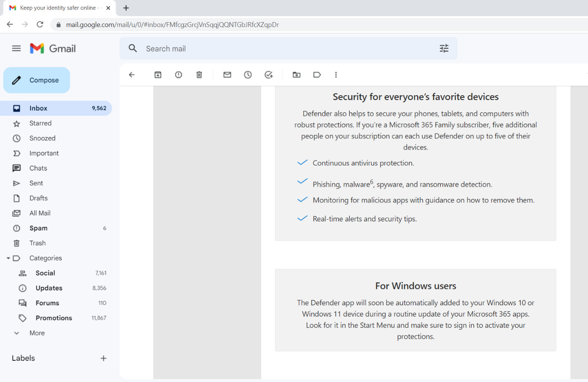Show search options filter icon
This screenshot has width=588, height=382.
point(444,48)
